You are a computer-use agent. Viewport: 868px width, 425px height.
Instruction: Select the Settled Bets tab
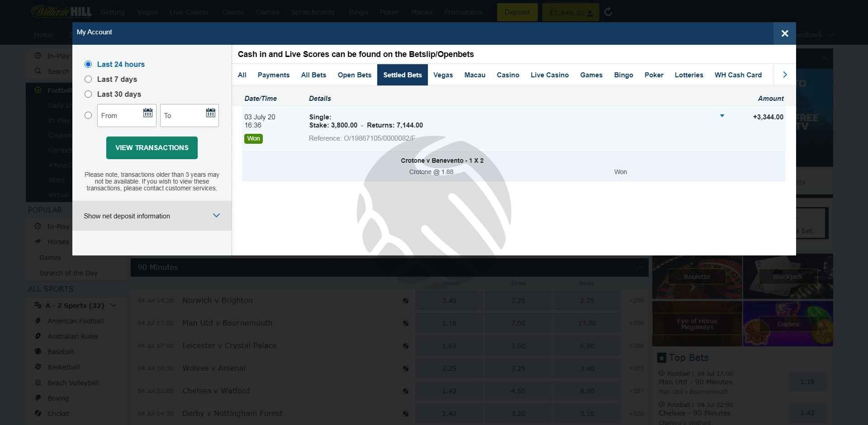pyautogui.click(x=403, y=75)
